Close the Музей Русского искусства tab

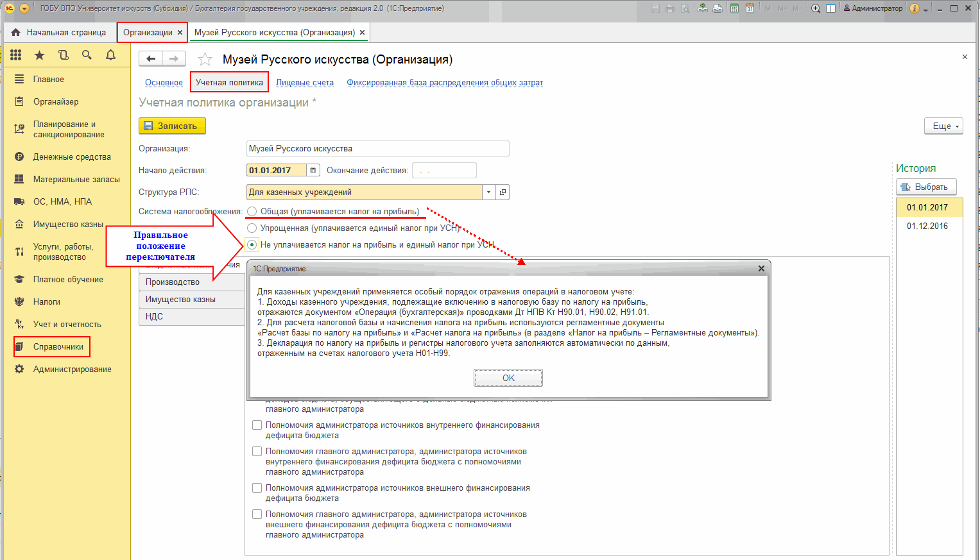[x=362, y=32]
